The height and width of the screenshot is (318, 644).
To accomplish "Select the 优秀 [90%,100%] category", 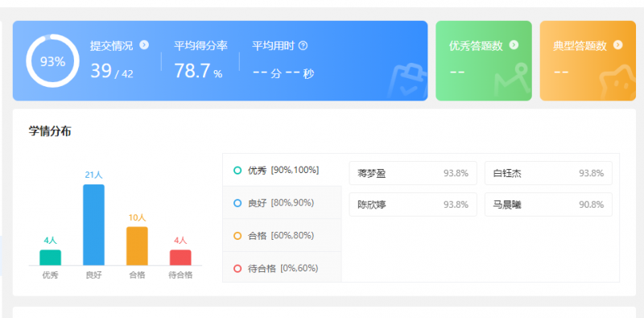I will (283, 170).
